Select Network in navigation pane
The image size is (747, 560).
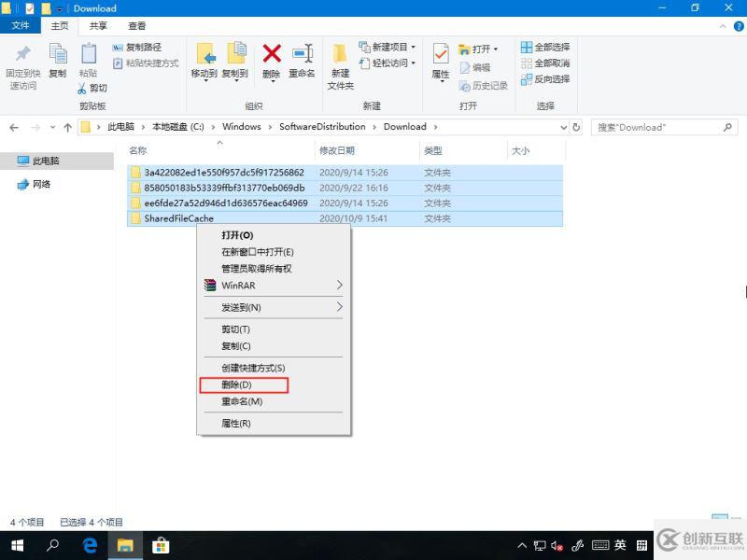click(x=41, y=184)
